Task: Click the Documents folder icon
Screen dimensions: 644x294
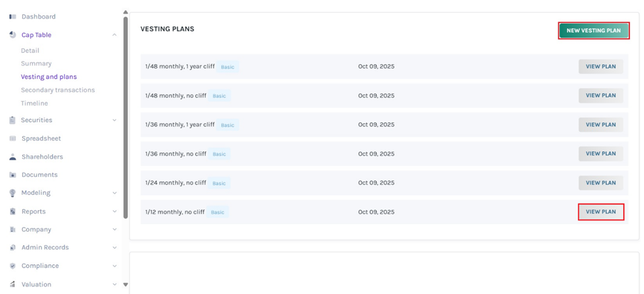Action: (13, 175)
